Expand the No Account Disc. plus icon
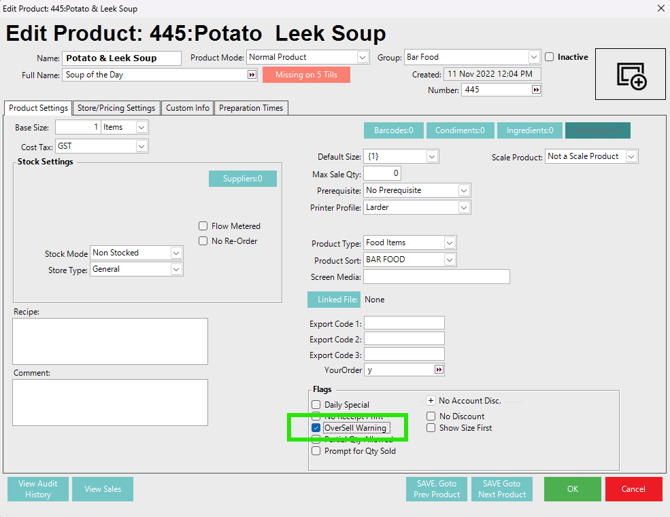This screenshot has width=670, height=517. point(431,400)
